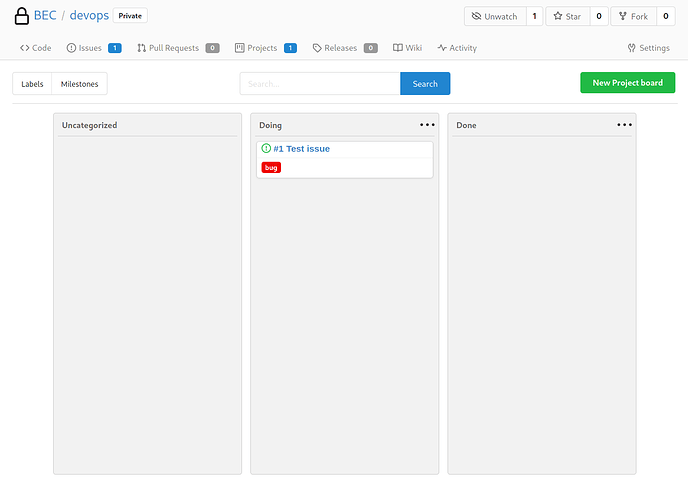Switch to the Wiki tab
The width and height of the screenshot is (688, 500).
point(407,48)
